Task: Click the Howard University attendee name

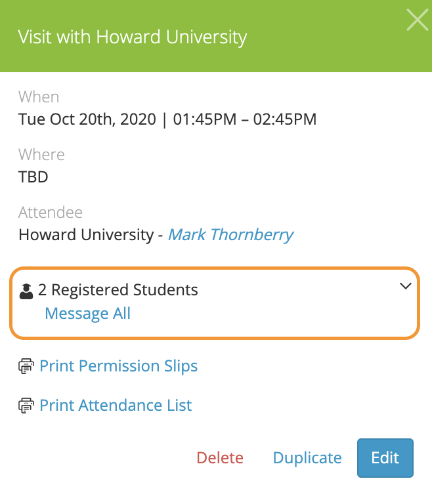Action: pos(86,235)
